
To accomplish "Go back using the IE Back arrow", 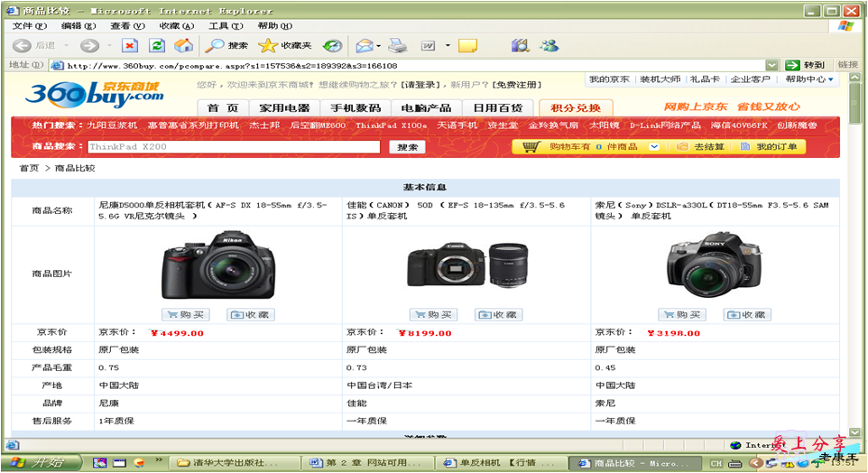I will pos(23,46).
